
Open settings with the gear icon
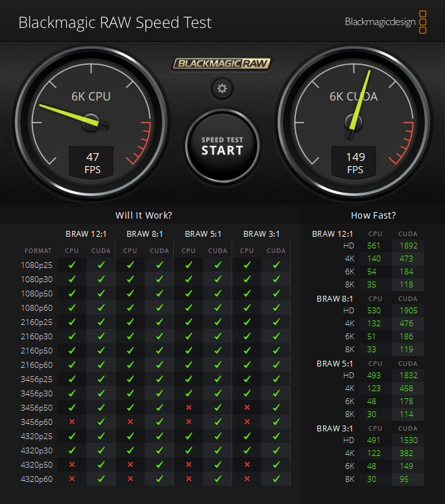point(222,88)
